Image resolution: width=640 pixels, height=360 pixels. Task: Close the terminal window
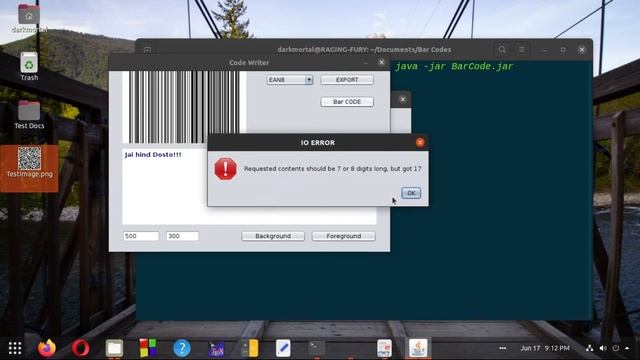tap(582, 50)
